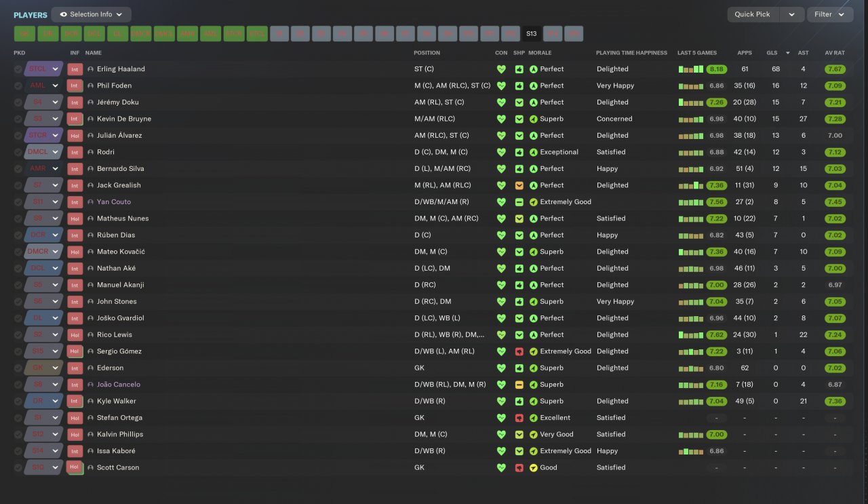The height and width of the screenshot is (504, 868).
Task: Sort by the MORALE column header
Action: coord(540,53)
